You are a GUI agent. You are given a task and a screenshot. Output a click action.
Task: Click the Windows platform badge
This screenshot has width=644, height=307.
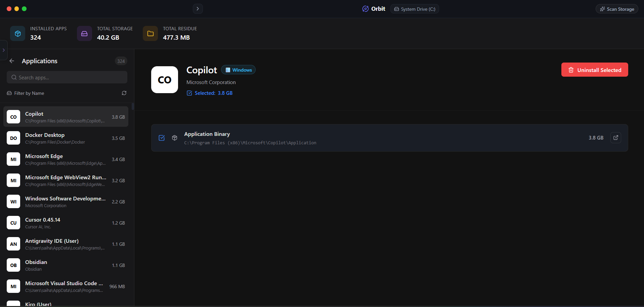pyautogui.click(x=239, y=70)
